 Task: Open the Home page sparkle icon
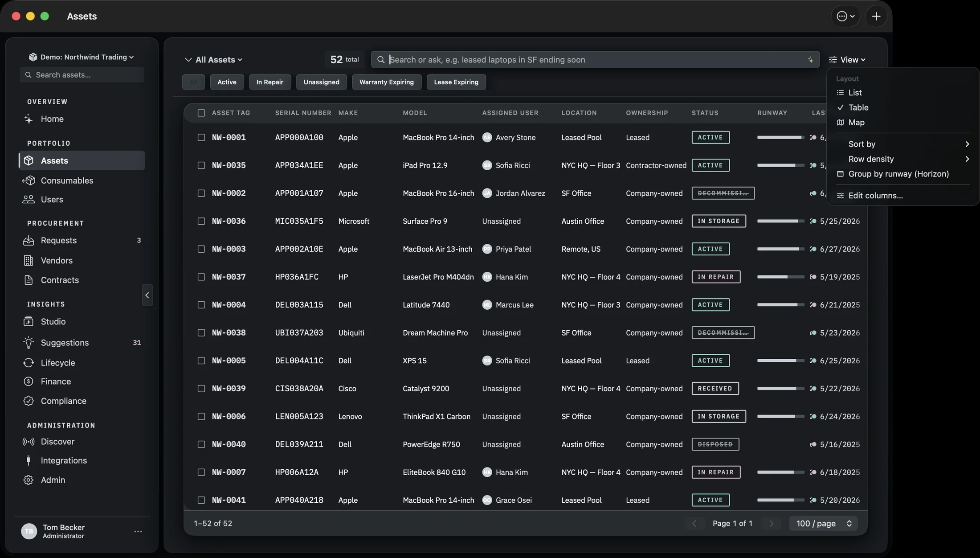pos(29,119)
